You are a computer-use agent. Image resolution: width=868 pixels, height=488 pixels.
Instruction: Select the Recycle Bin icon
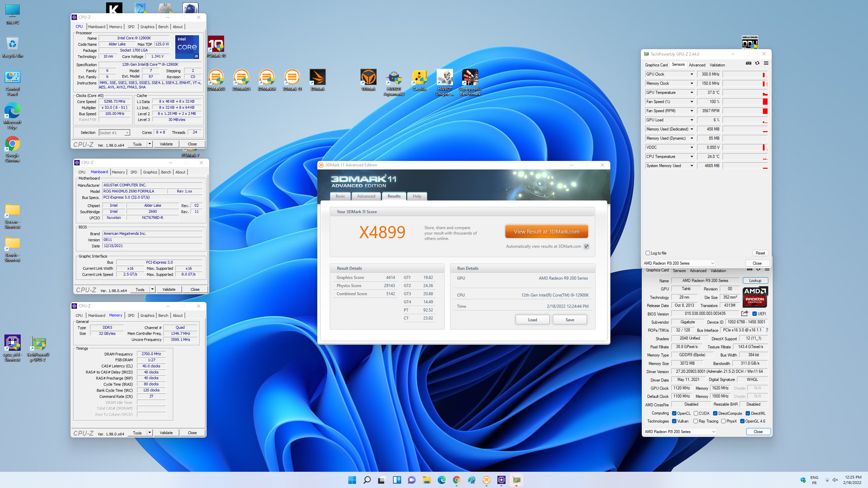point(13,47)
